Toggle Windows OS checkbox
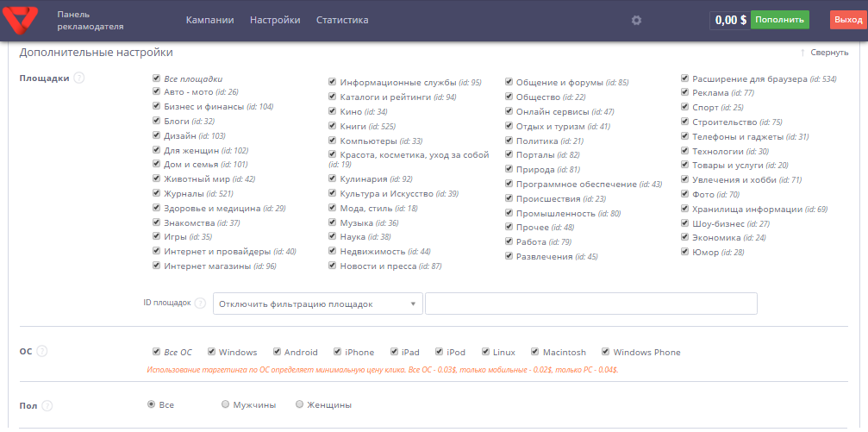This screenshot has width=868, height=432. tap(211, 352)
